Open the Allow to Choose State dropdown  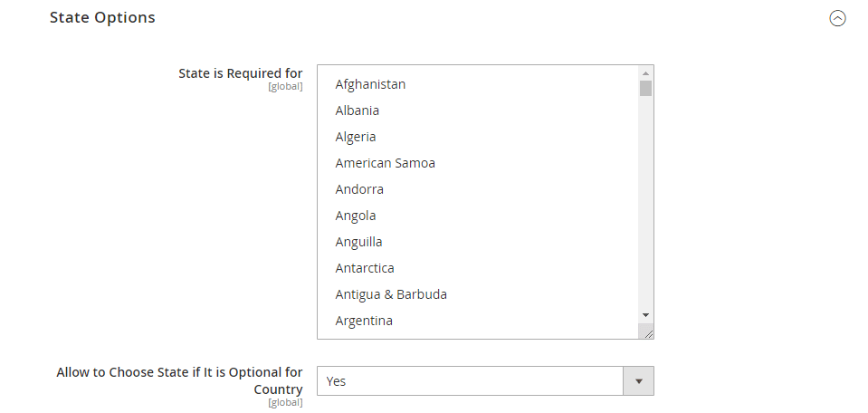(x=471, y=381)
